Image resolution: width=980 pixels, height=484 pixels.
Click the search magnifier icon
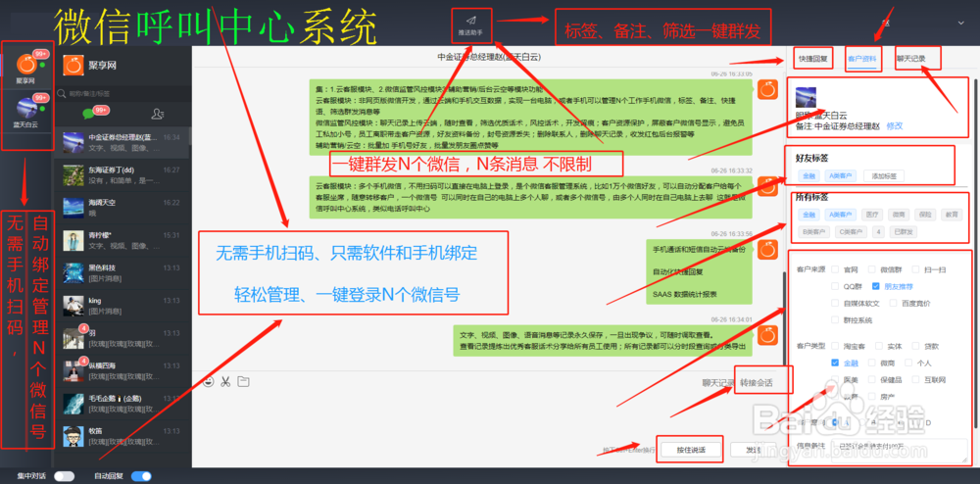pos(61,94)
